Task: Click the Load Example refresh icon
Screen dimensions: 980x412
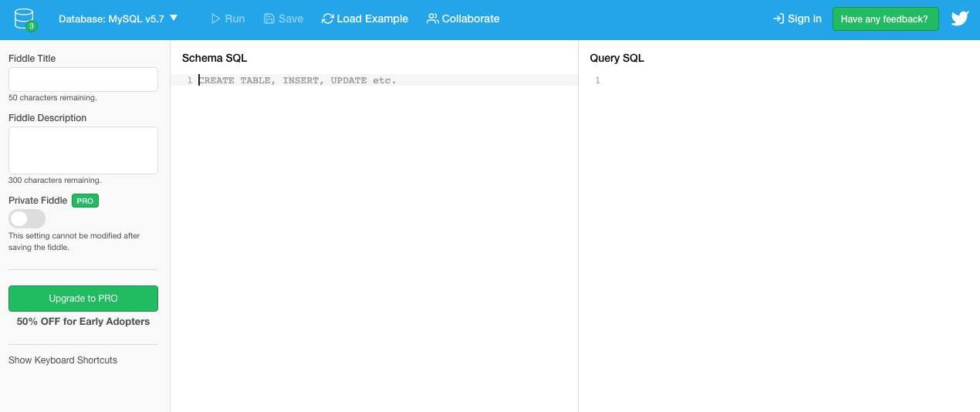Action: (x=328, y=19)
